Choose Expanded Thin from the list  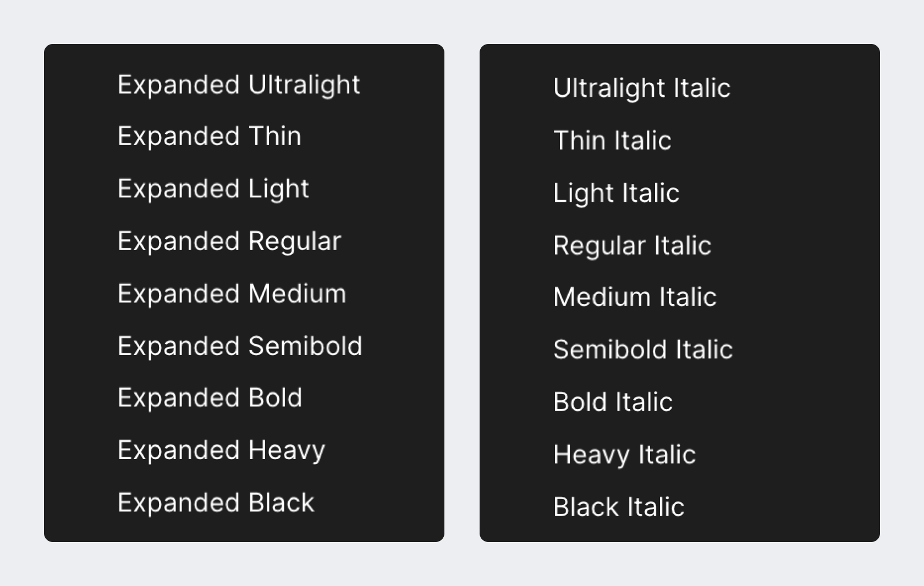click(210, 136)
